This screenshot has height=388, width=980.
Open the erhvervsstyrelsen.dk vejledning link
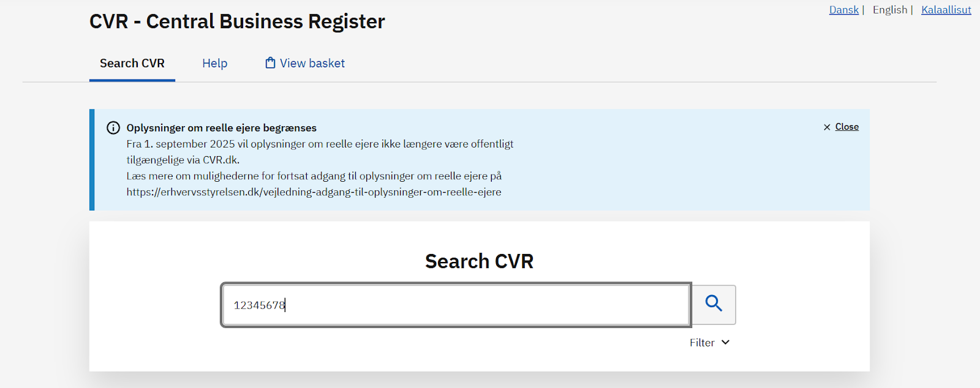click(x=313, y=192)
